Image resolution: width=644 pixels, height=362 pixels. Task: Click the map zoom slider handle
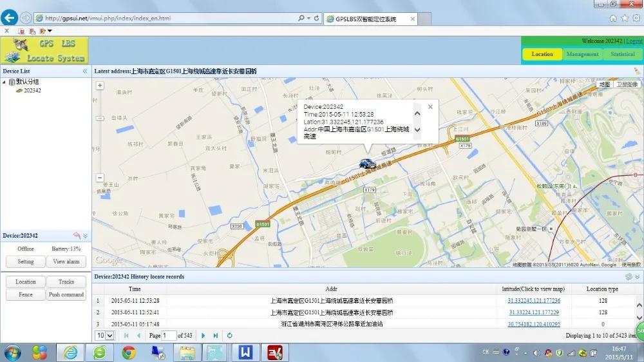pyautogui.click(x=100, y=119)
